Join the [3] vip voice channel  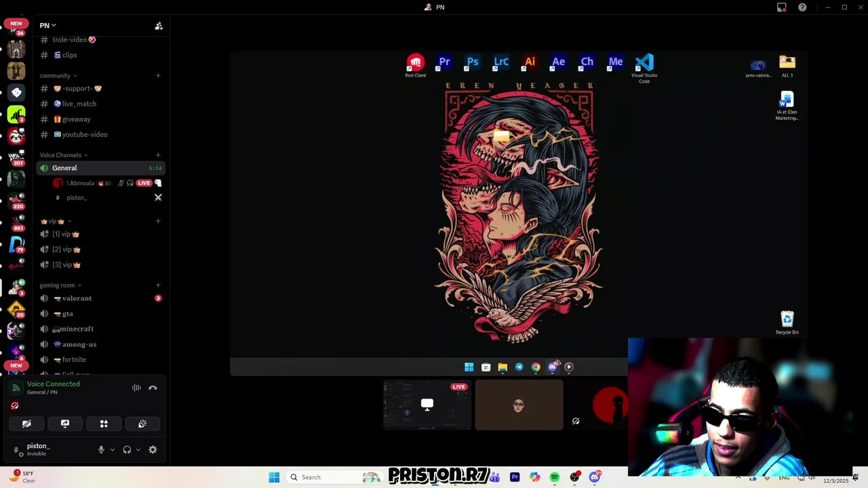(100, 265)
